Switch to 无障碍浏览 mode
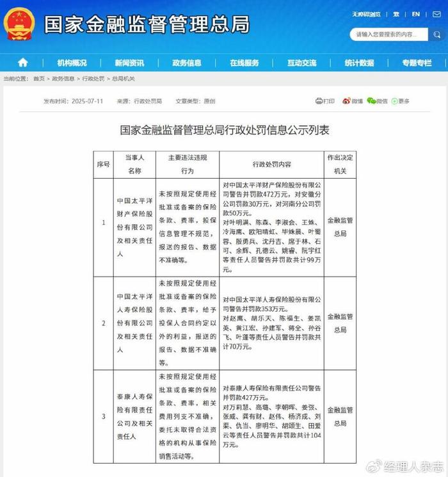448x477 pixels. tap(366, 14)
